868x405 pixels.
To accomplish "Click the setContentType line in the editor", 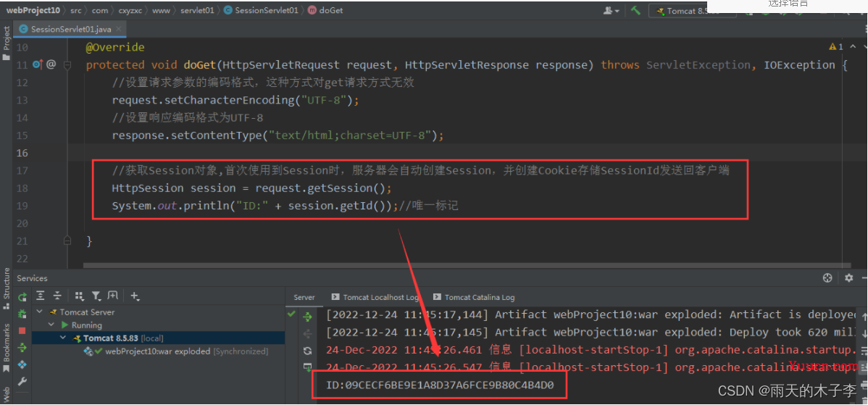I will (277, 135).
